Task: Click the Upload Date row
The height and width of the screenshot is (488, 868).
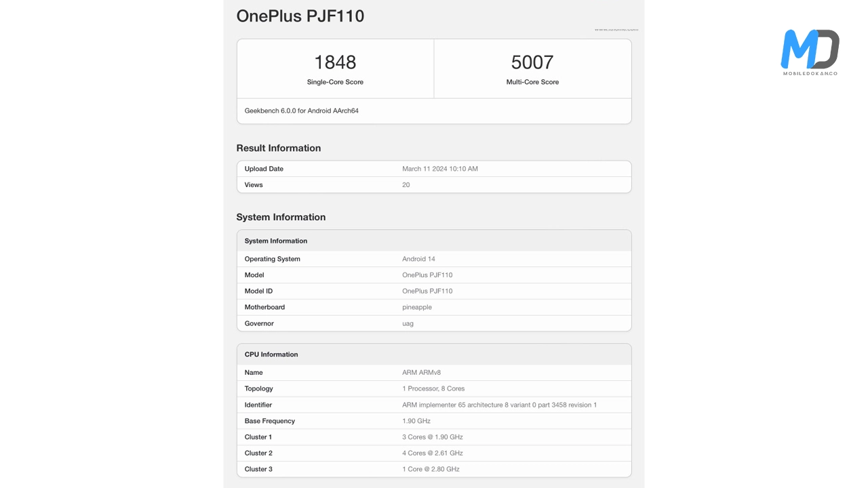Action: 434,169
